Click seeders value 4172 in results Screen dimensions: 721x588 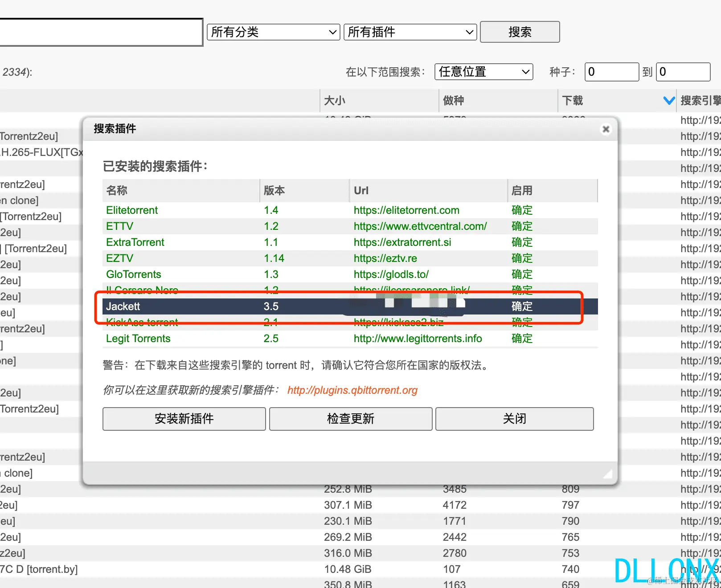455,505
